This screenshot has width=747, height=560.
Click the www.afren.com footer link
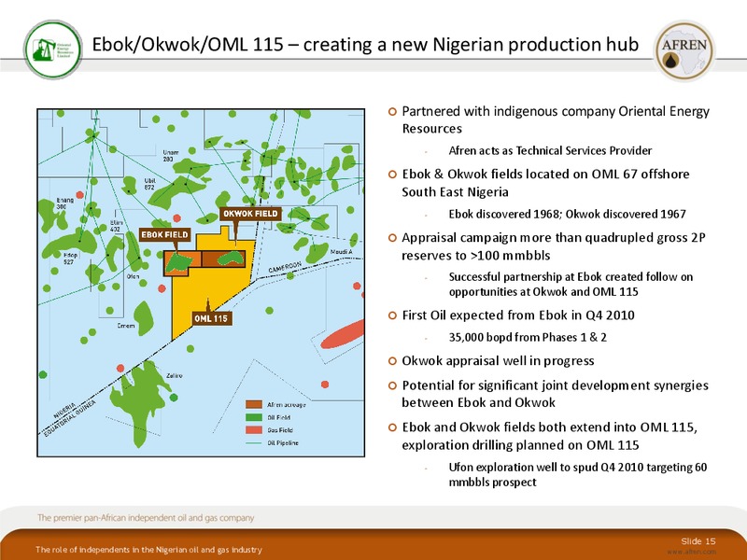tap(691, 552)
